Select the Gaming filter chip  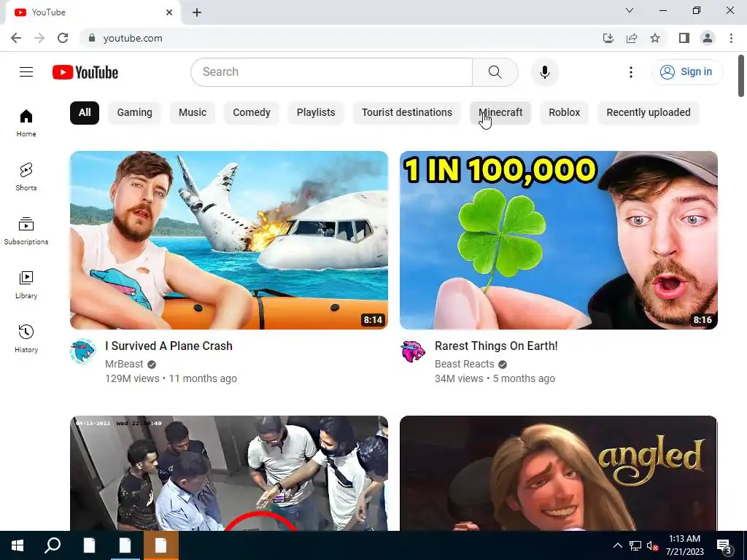click(135, 113)
